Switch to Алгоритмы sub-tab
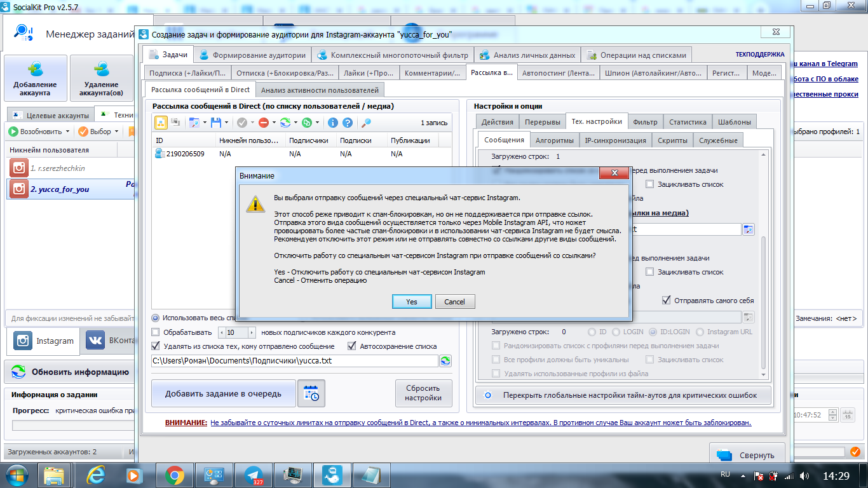Viewport: 868px width, 488px height. tap(554, 140)
